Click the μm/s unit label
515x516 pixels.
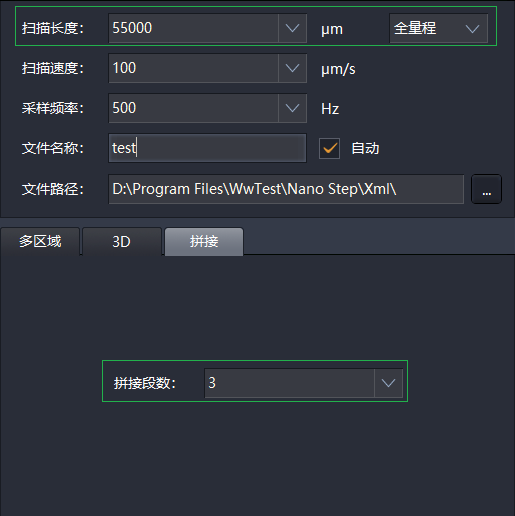click(x=338, y=69)
